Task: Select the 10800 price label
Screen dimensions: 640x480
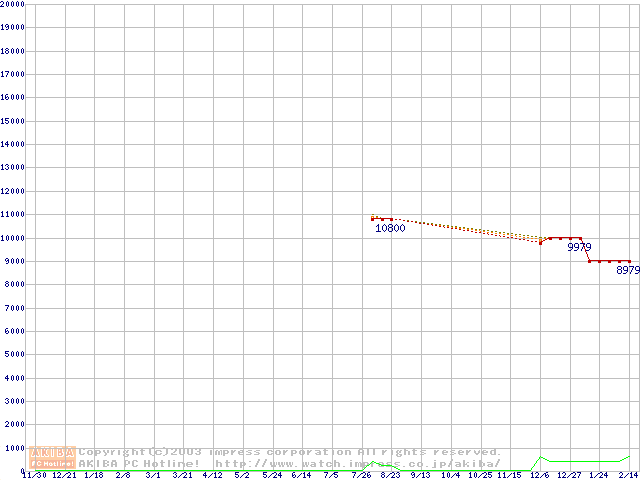Action: [390, 228]
